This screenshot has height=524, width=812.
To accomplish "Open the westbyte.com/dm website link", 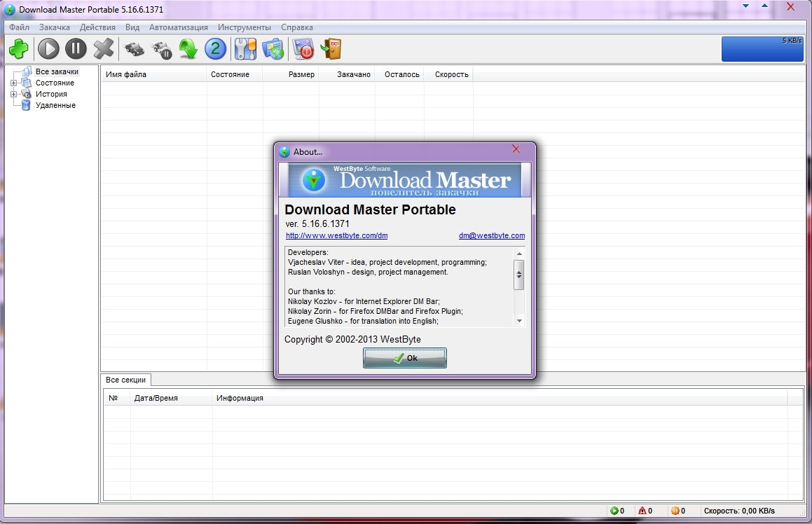I will 336,235.
